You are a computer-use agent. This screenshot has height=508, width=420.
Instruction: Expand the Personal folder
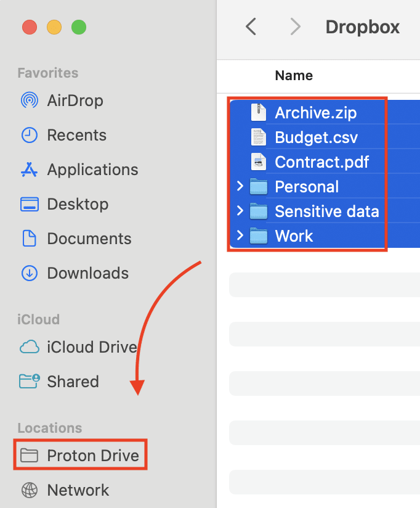tap(240, 186)
